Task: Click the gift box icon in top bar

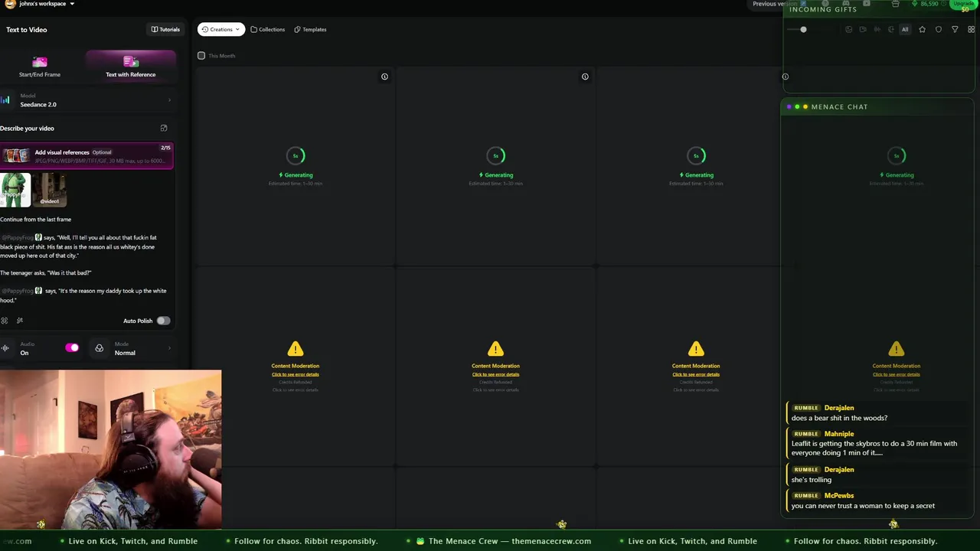Action: (x=895, y=4)
